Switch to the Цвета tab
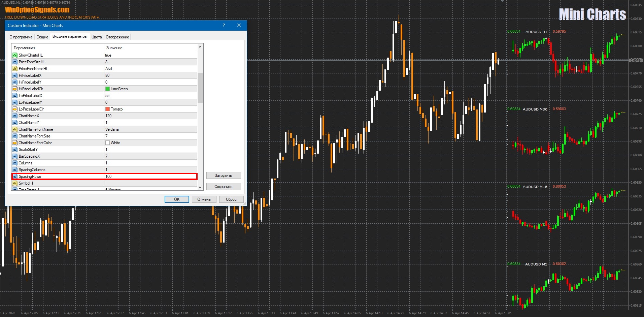This screenshot has width=644, height=317. tap(97, 37)
